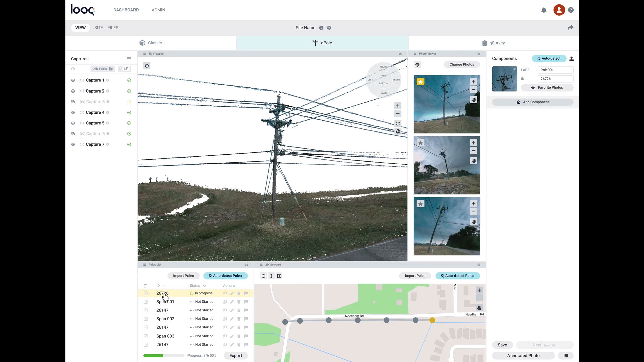Hide Capture 1 using its eye icon
The image size is (644, 362).
[73, 80]
